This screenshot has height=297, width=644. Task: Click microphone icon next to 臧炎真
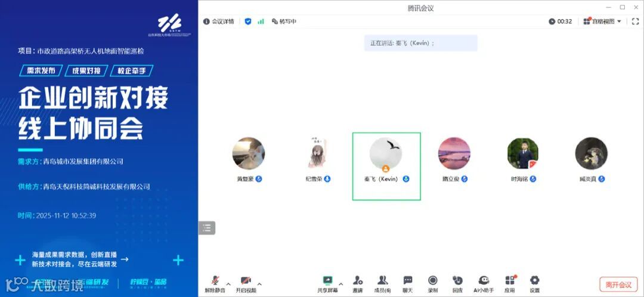point(602,179)
